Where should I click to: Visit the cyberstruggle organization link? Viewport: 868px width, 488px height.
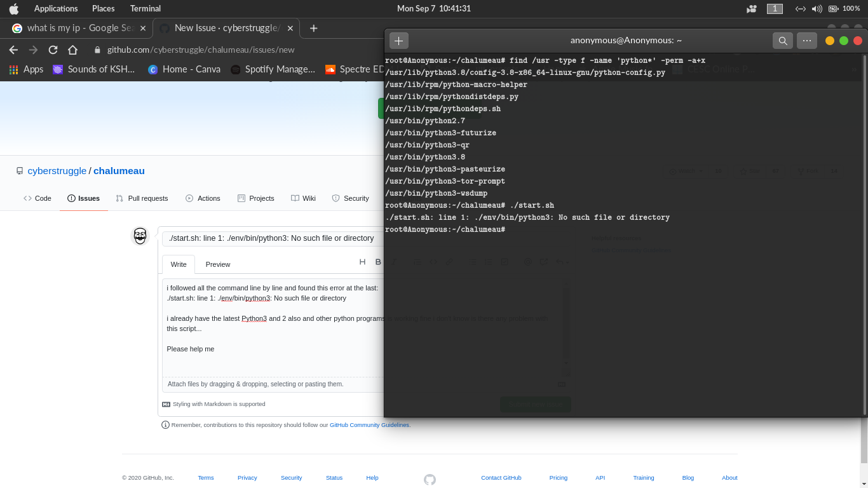(57, 170)
